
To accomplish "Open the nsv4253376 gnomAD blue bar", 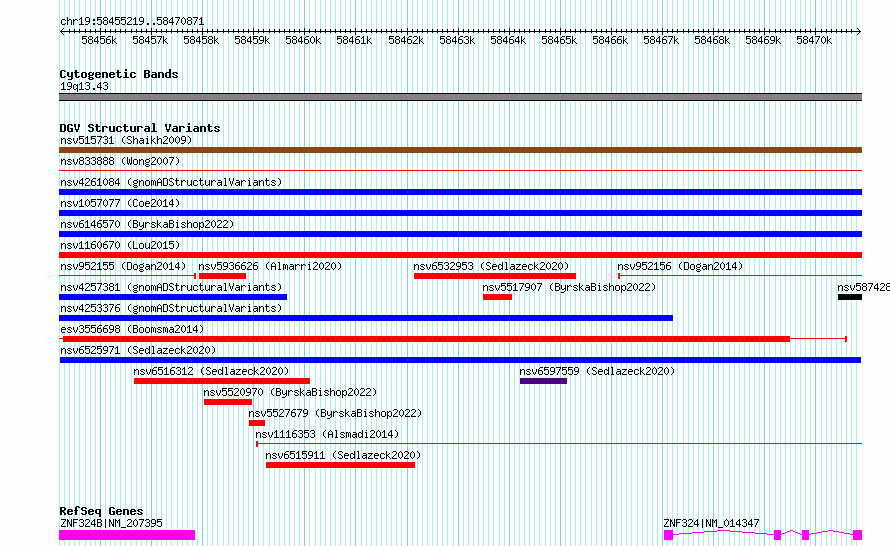I will pyautogui.click(x=366, y=318).
